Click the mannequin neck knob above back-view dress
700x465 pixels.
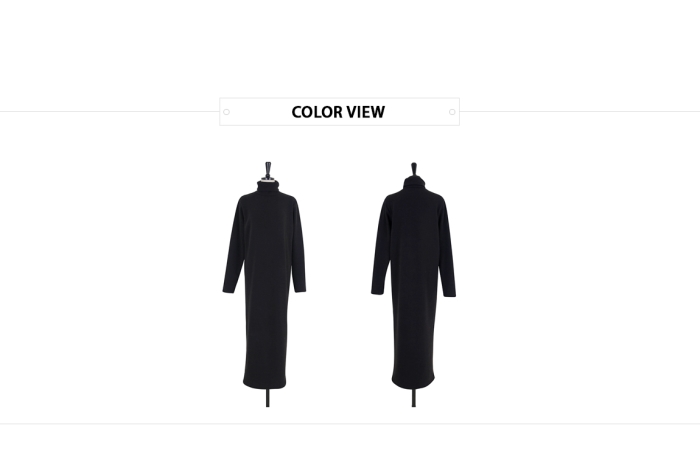414,170
